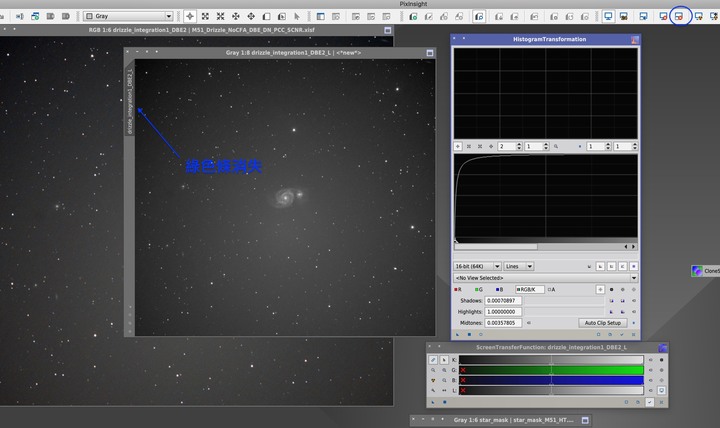
Task: Adjust the vertical zoom stepper beside 2
Action: pos(537,146)
